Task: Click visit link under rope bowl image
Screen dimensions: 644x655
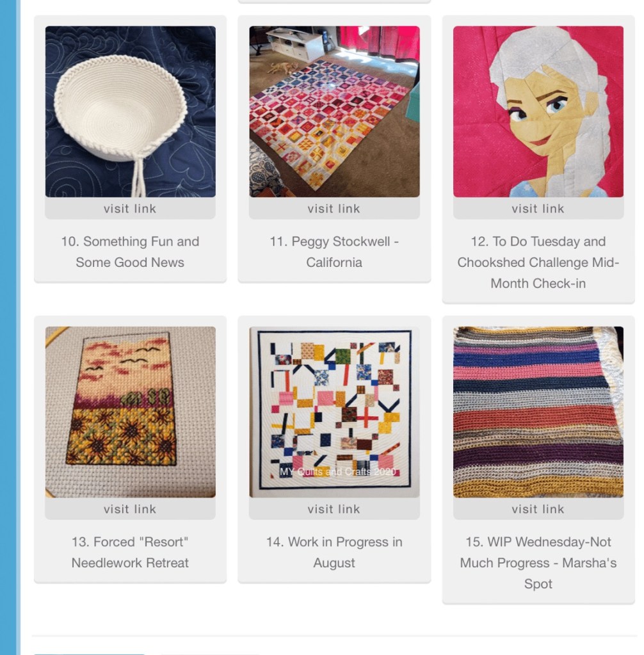Action: tap(131, 209)
